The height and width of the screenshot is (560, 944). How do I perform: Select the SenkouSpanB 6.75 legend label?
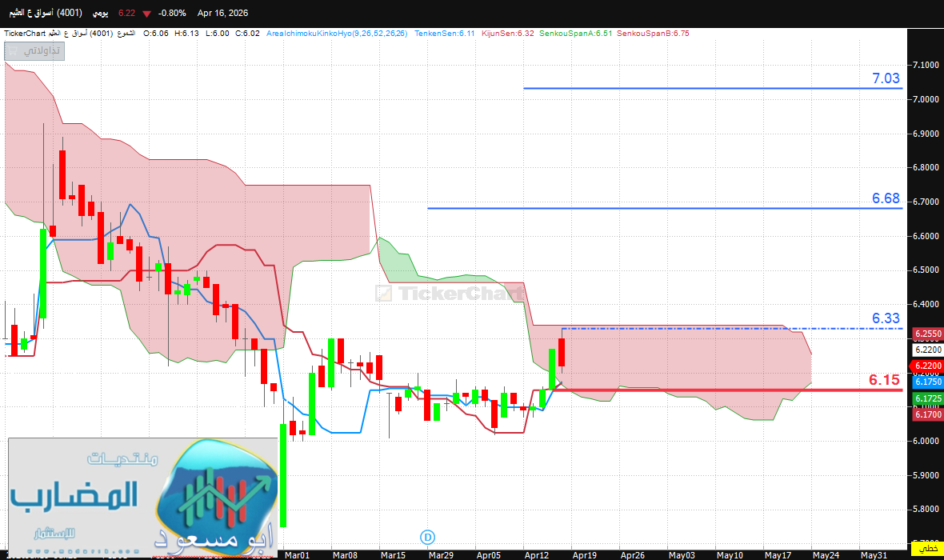pyautogui.click(x=652, y=34)
